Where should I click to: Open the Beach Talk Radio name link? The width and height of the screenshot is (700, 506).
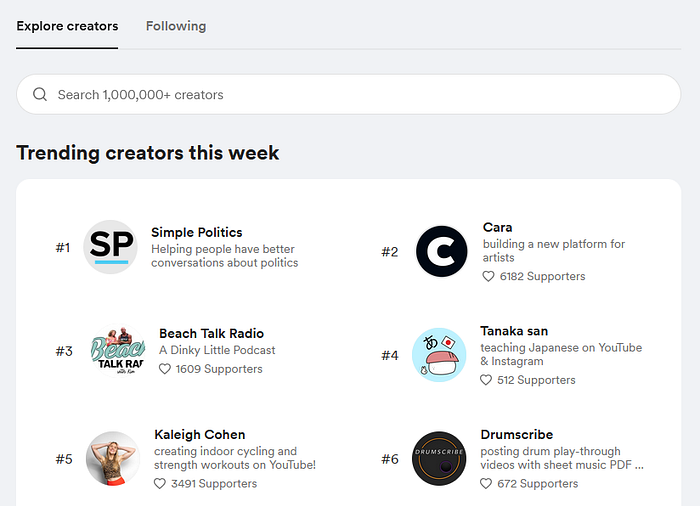(212, 334)
